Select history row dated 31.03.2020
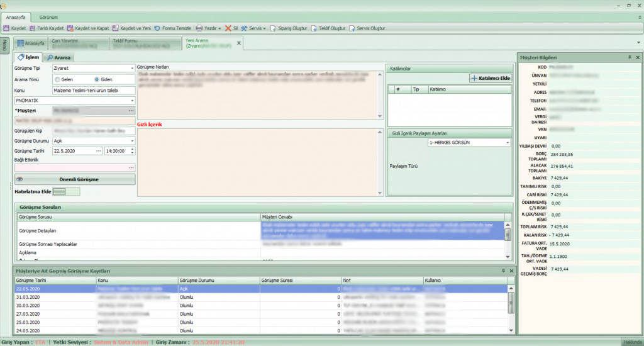The height and width of the screenshot is (346, 644). [x=261, y=297]
